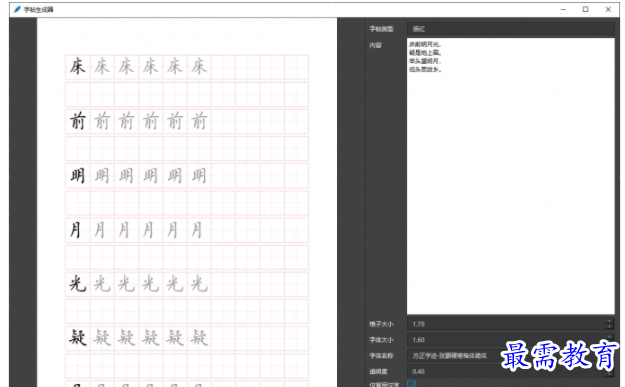Click the bold 光 character in the preview
The width and height of the screenshot is (625, 387).
(78, 284)
